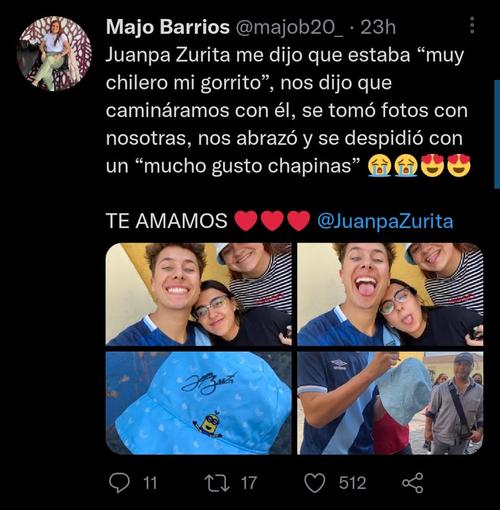Image resolution: width=500 pixels, height=510 pixels.
Task: Click the retweet count 17
Action: [x=249, y=483]
